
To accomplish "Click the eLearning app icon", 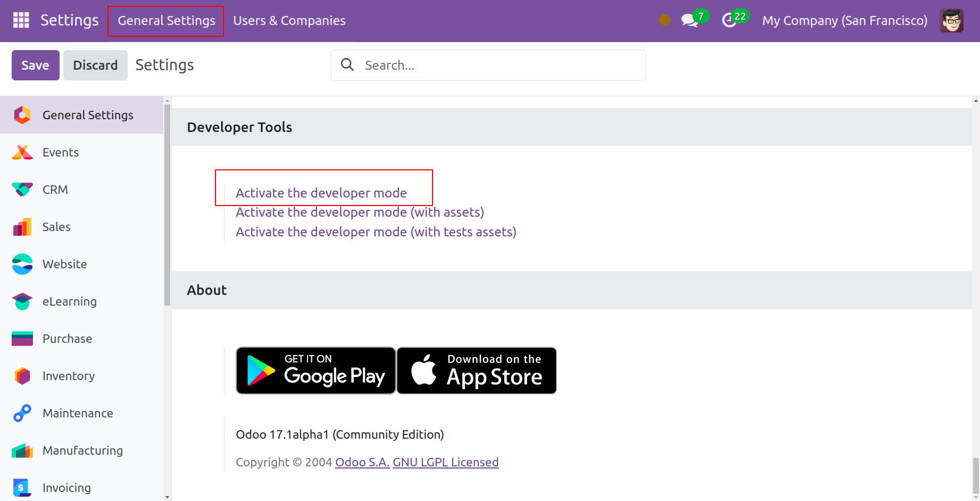I will point(22,301).
